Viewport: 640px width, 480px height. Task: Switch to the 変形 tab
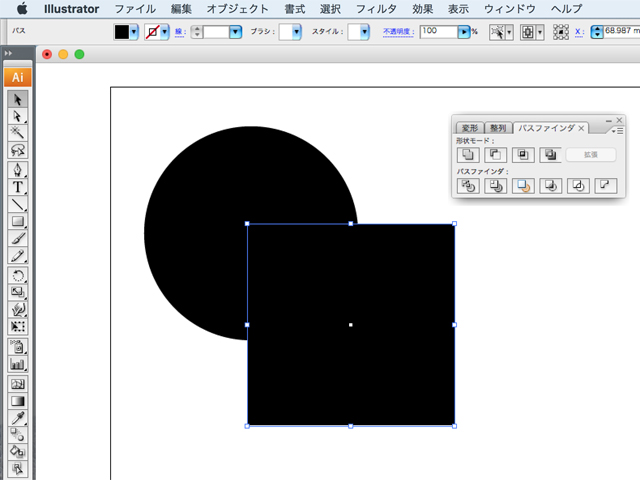click(x=470, y=128)
